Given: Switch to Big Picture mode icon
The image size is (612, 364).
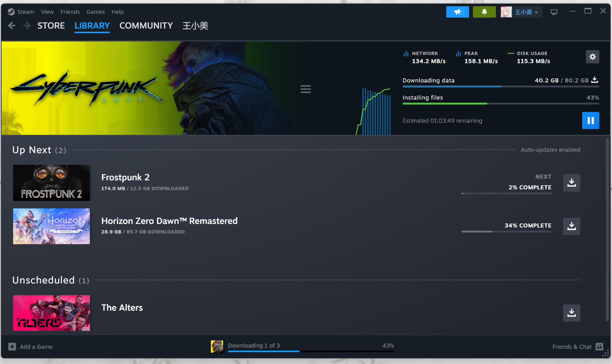Looking at the screenshot, I should [x=554, y=12].
